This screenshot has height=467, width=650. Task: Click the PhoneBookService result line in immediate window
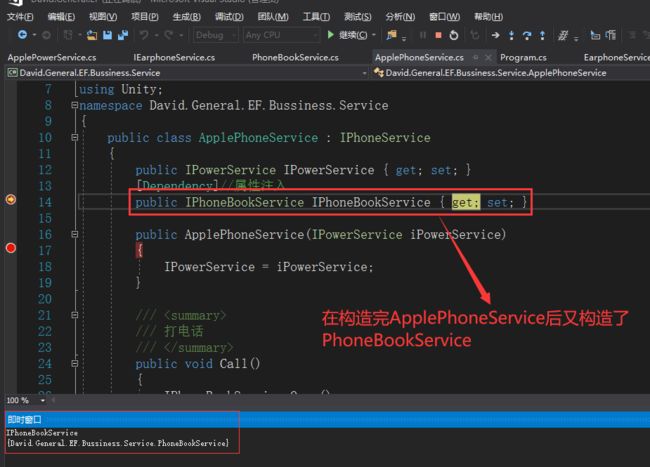coord(118,443)
